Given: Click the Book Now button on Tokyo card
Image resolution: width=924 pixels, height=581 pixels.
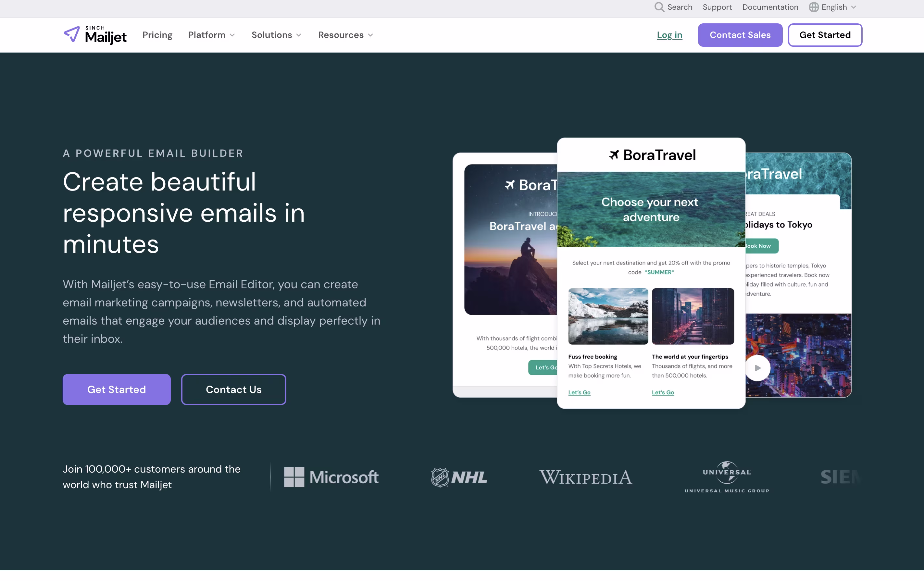Looking at the screenshot, I should coord(762,246).
